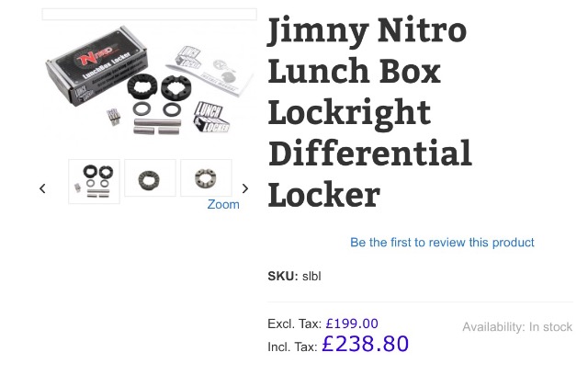Open 'Be the first to review this product'
Screen dimensions: 588x375
coord(442,243)
